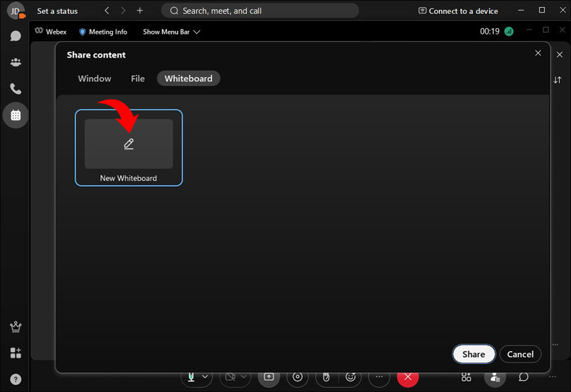The width and height of the screenshot is (571, 392).
Task: Click the Cancel button
Action: [520, 354]
